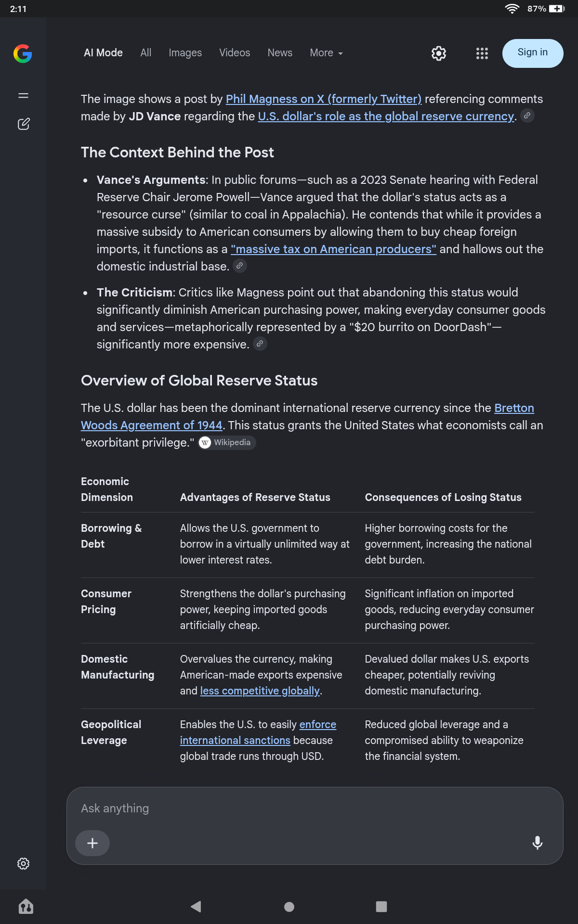Select "Domestic Manufacturing" row label

[118, 667]
